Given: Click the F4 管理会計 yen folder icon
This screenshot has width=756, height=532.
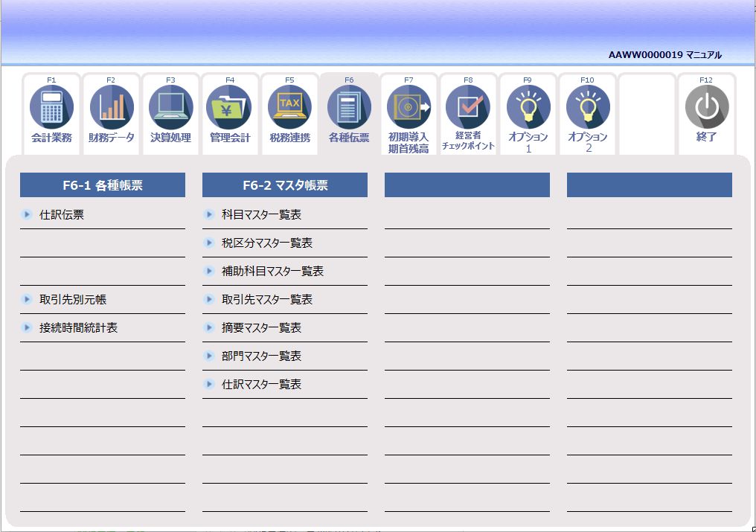Looking at the screenshot, I should pyautogui.click(x=230, y=107).
